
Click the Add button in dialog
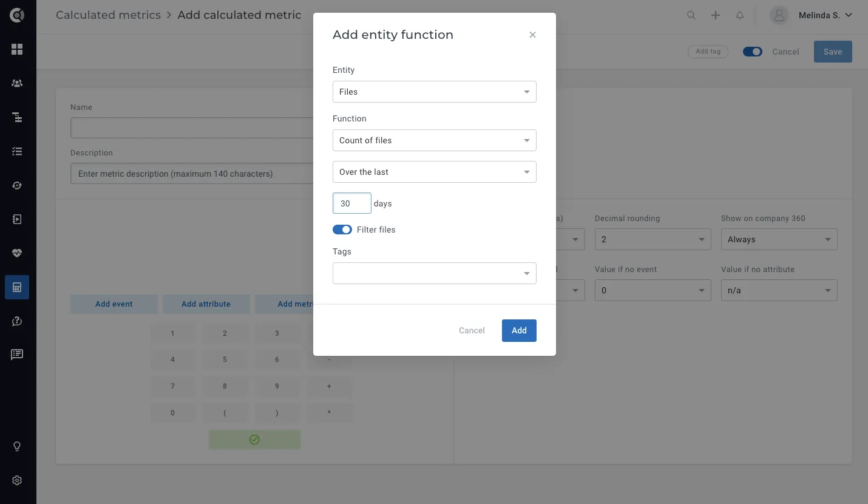click(519, 330)
